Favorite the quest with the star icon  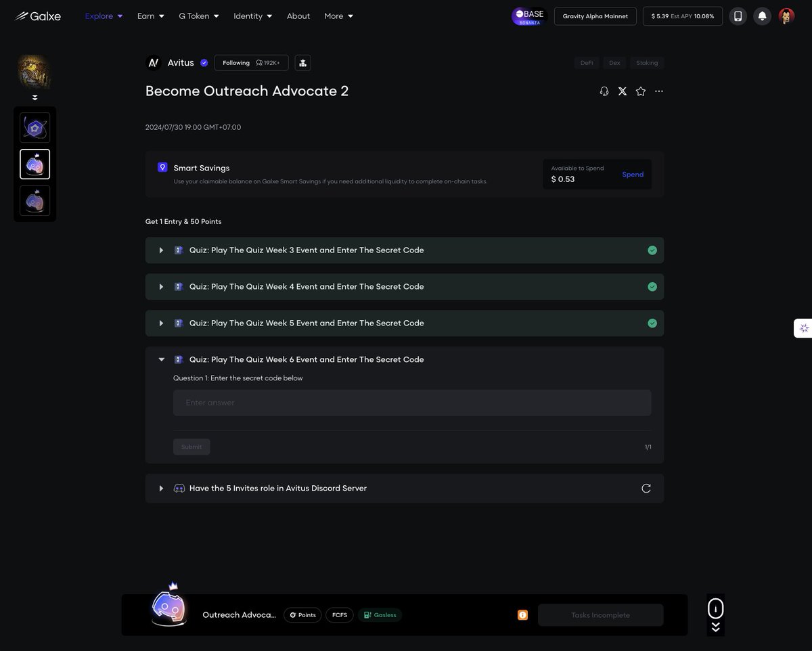coord(641,91)
